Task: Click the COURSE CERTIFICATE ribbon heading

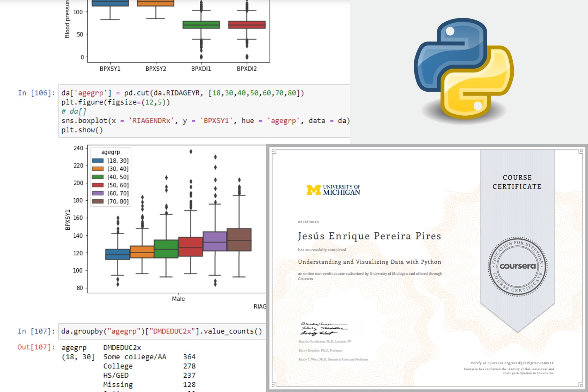Action: coord(517,182)
